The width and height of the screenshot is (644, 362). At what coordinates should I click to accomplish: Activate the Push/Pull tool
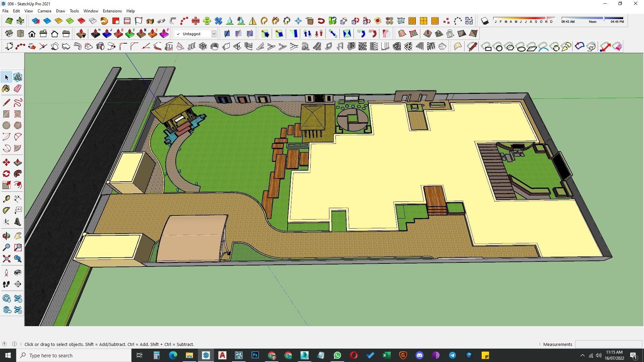point(18,163)
